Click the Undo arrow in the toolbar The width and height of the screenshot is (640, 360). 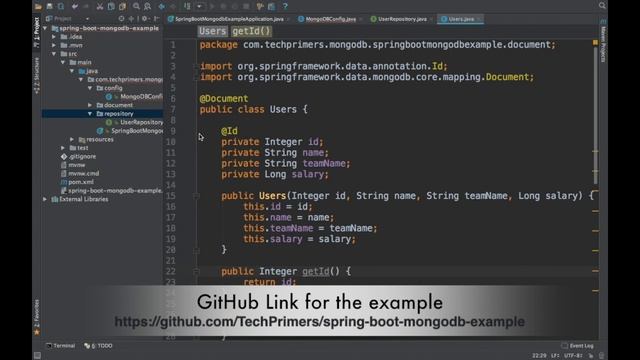(75, 7)
